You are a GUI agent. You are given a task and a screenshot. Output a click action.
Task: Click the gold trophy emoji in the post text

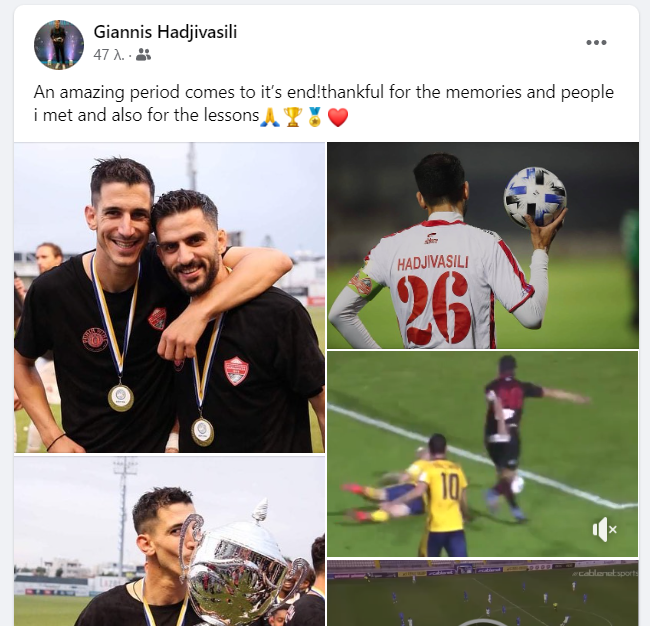tap(293, 117)
